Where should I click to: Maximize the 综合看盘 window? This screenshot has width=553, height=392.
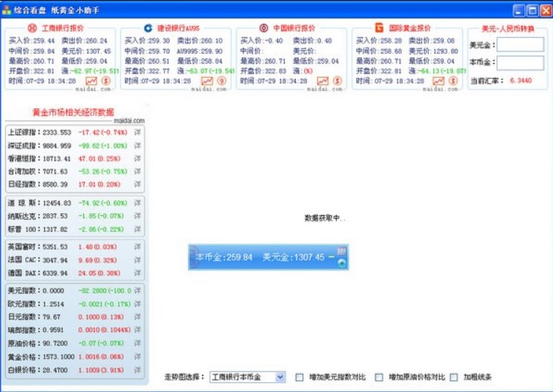click(532, 10)
